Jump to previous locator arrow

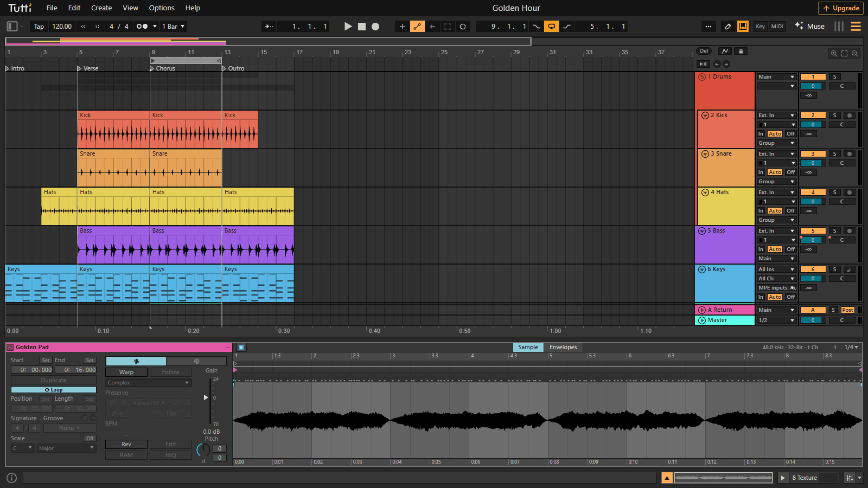[717, 64]
